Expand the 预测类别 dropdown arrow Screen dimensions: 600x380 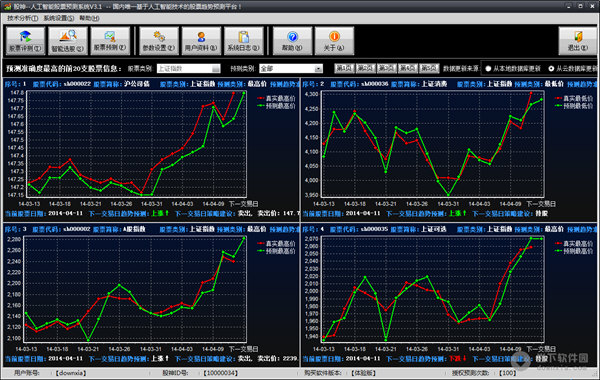tap(318, 68)
